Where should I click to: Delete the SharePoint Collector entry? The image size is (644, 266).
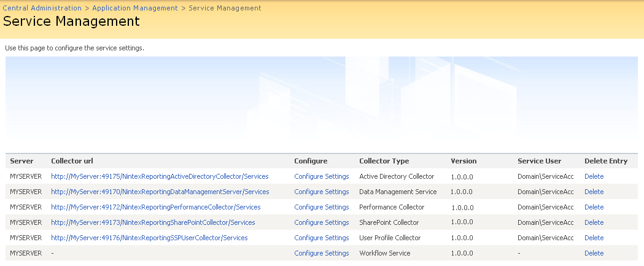click(594, 222)
